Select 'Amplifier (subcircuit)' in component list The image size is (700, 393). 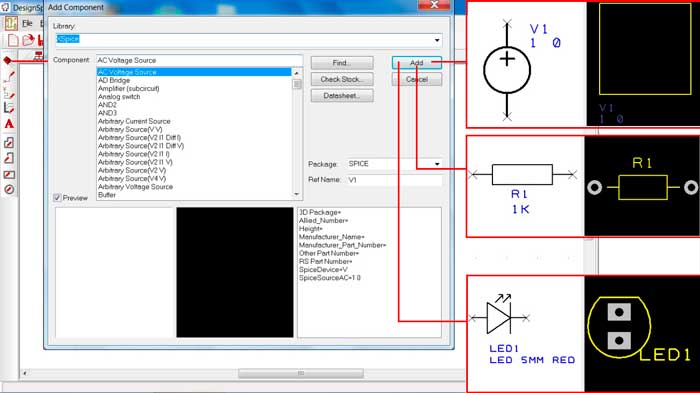click(129, 88)
